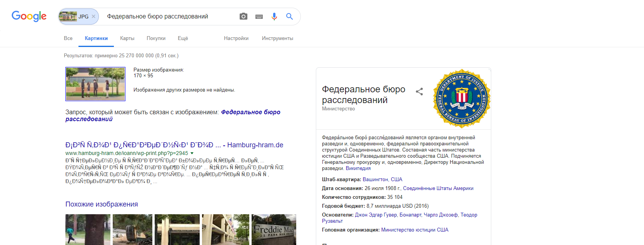
Task: Open the Карты tab
Action: point(127,38)
